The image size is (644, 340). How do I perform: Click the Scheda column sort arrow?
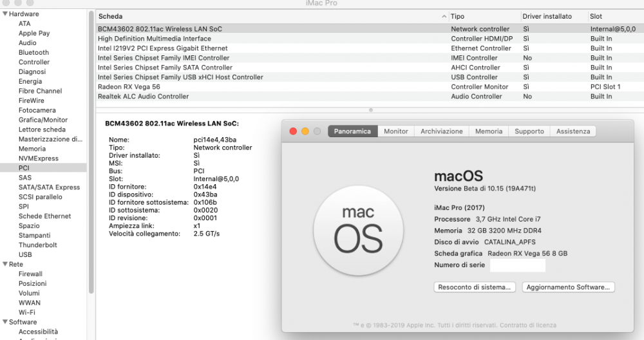[444, 17]
